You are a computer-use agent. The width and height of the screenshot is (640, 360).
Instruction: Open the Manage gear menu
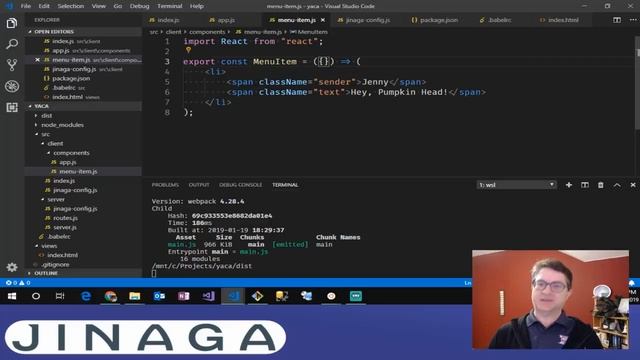click(12, 267)
